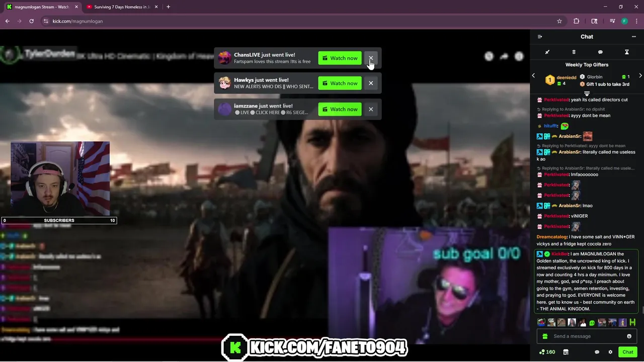Select the green smiley face emote
Viewport: 644px width, 362px height.
click(x=592, y=323)
